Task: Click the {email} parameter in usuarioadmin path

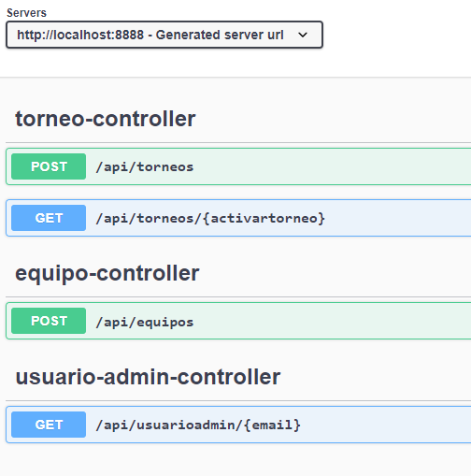Action: [x=272, y=426]
